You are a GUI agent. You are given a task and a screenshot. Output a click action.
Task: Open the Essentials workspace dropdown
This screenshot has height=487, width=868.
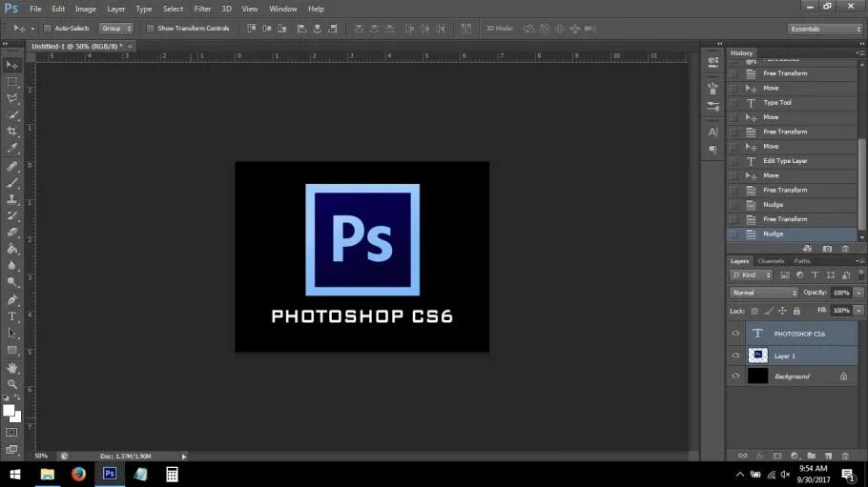825,29
